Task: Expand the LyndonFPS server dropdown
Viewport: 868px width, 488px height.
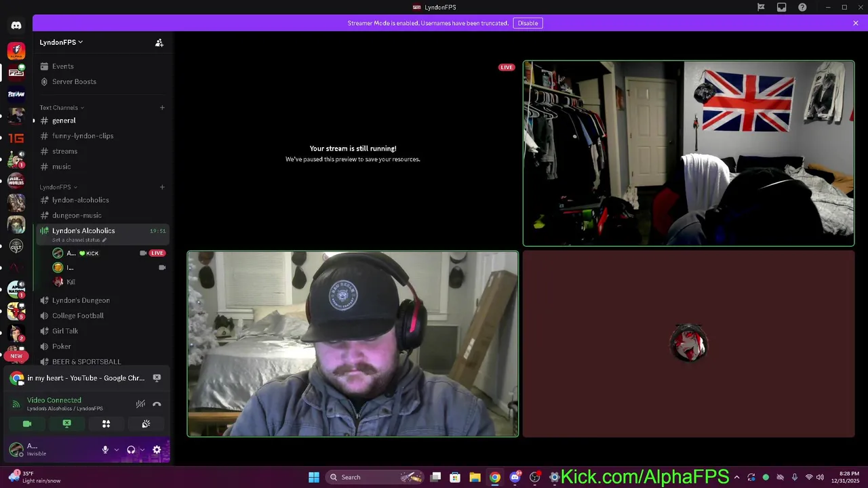Action: tap(61, 42)
